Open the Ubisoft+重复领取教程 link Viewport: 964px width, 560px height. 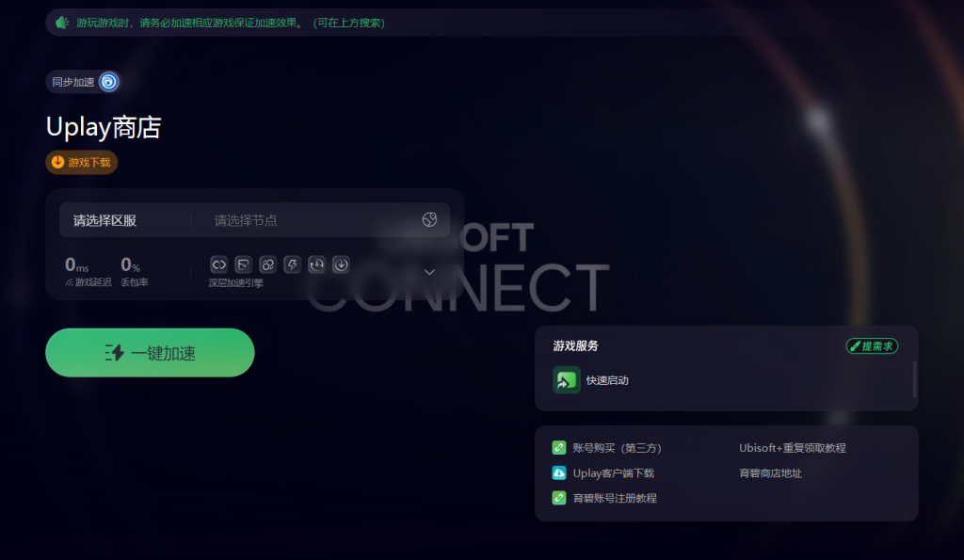[793, 447]
